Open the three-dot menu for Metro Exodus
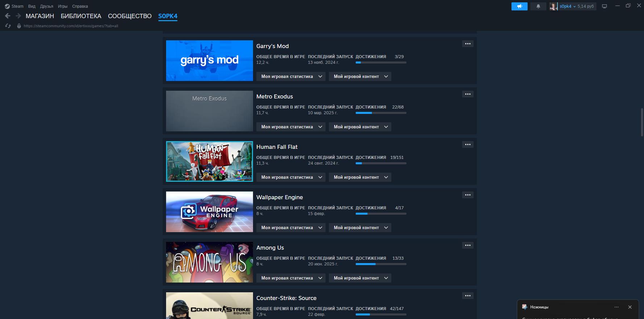 point(468,94)
